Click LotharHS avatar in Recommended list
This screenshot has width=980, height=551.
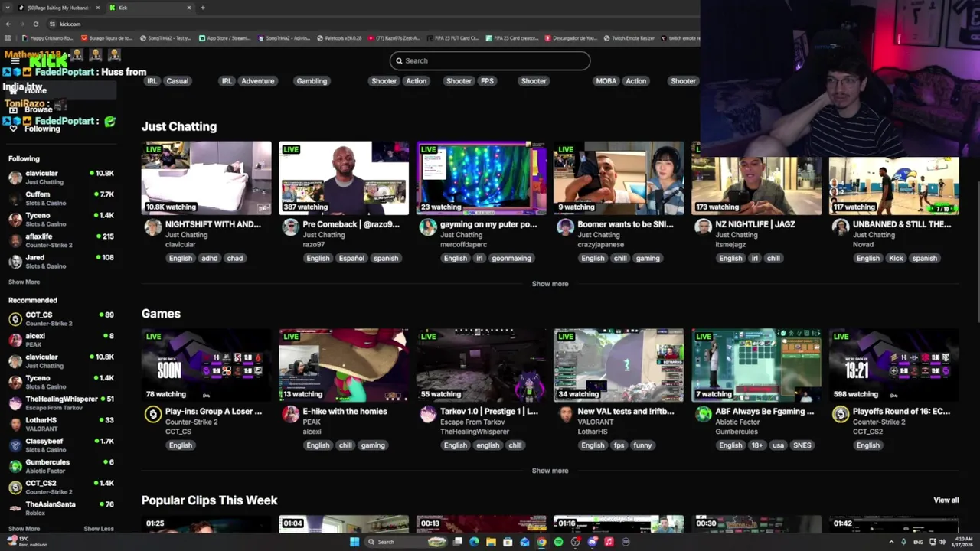click(x=15, y=424)
